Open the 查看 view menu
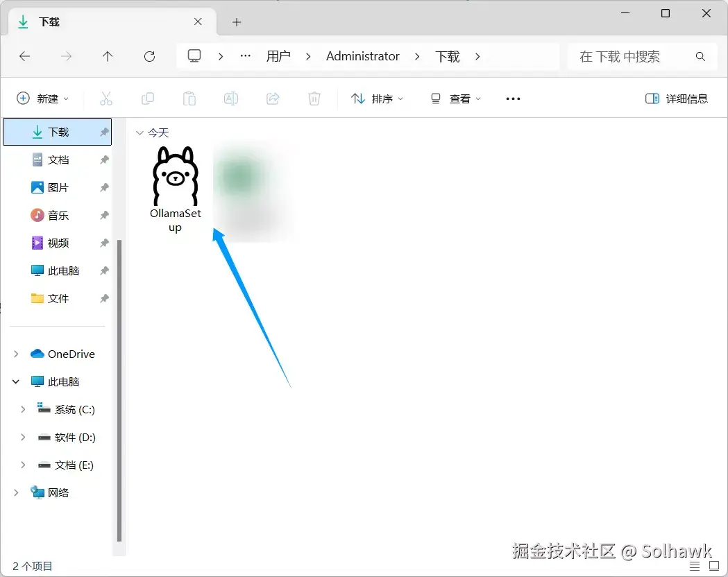Screen dimensions: 728x577 point(455,98)
